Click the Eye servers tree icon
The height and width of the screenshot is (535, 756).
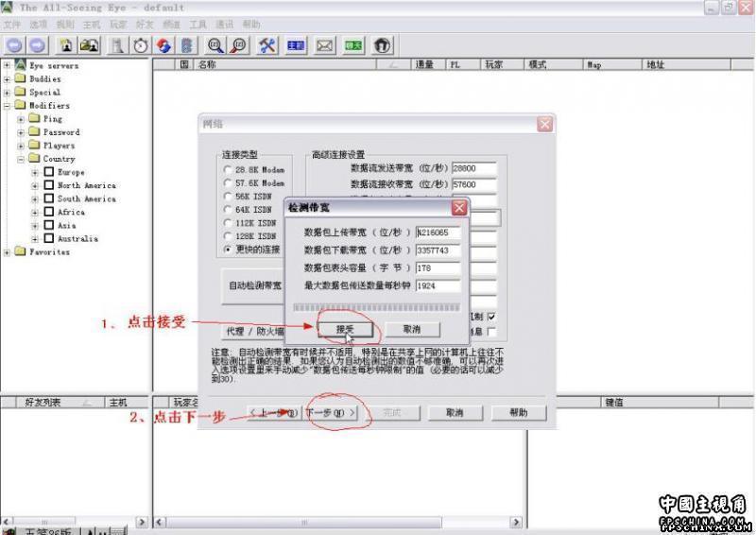coord(20,65)
